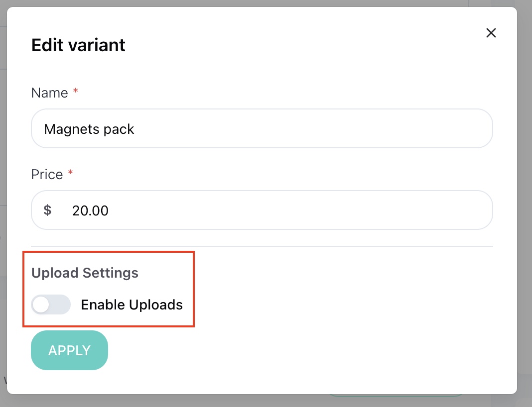Click the Name field label
The image size is (532, 407).
point(49,93)
